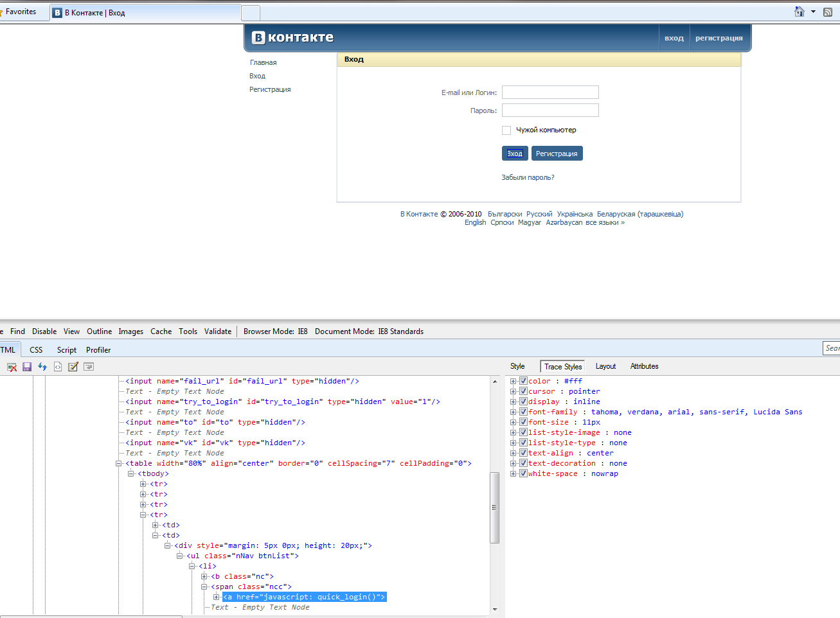The image size is (840, 618).
Task: Open the Images menu
Action: pyautogui.click(x=131, y=331)
